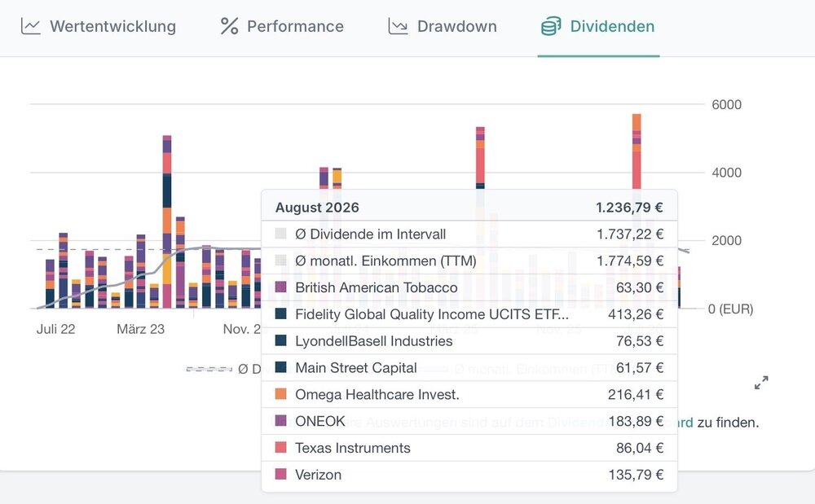Screen dimensions: 815x504
Task: Click the März 23 axis label
Action: (140, 329)
